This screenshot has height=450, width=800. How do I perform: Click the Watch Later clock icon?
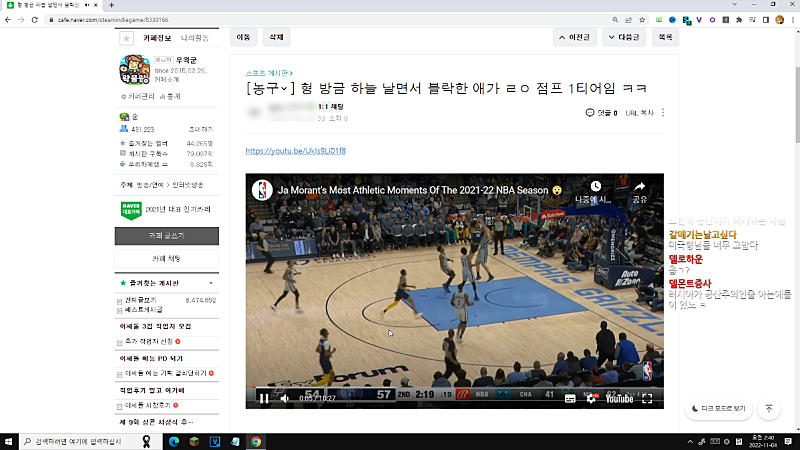(x=595, y=187)
